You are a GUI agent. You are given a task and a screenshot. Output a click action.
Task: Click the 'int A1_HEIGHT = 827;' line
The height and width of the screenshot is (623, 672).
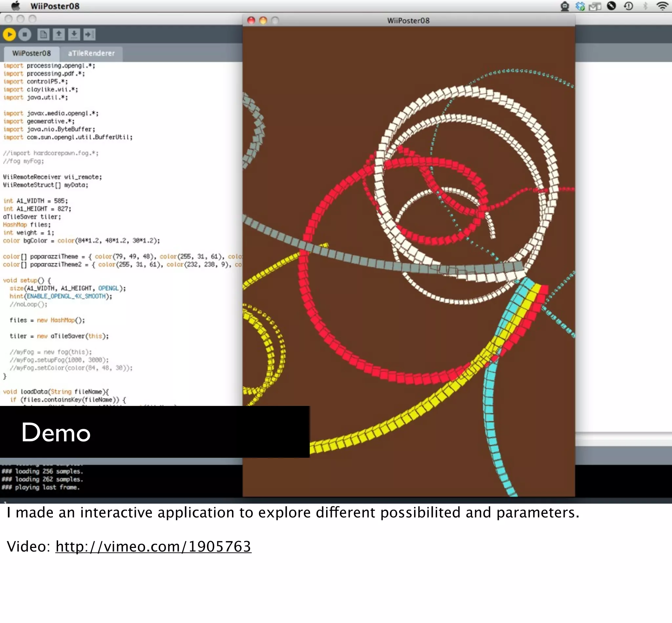(x=37, y=209)
